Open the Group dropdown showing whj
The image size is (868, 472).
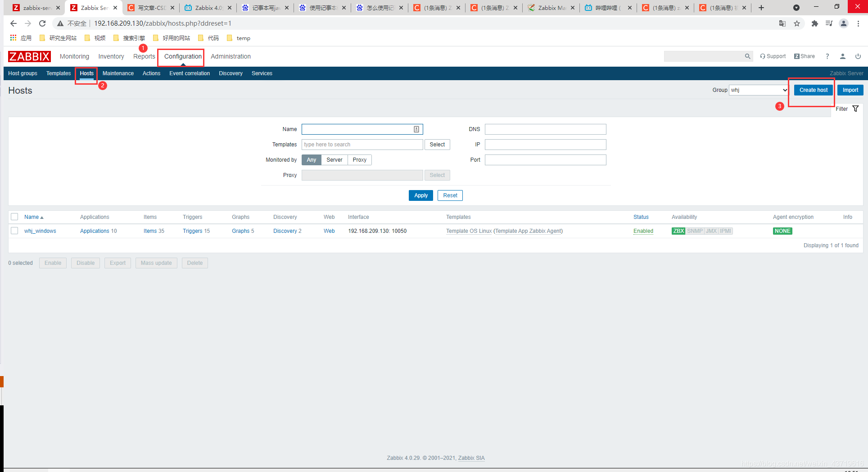(x=759, y=90)
